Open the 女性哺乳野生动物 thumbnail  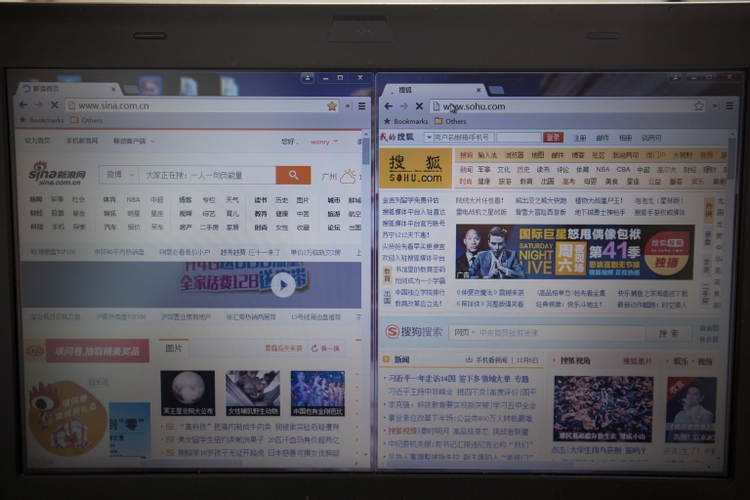tap(253, 393)
